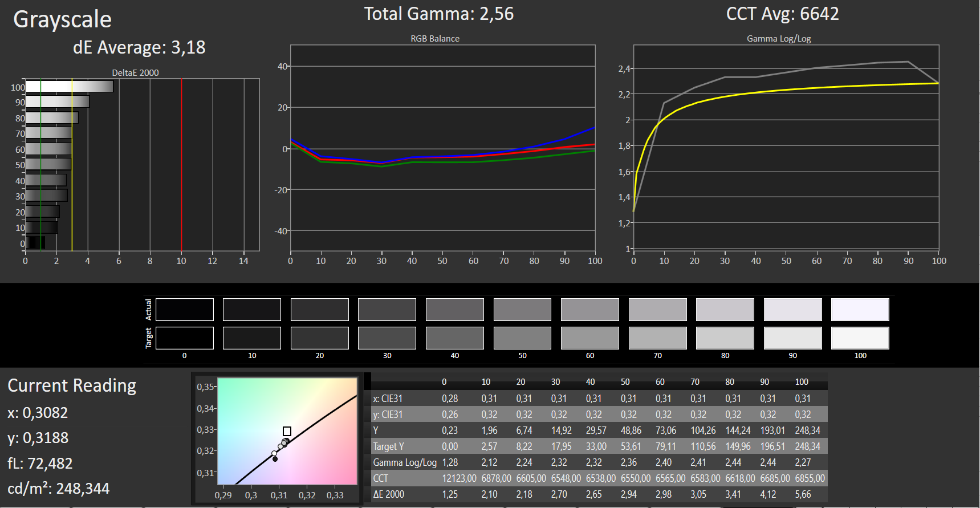980x508 pixels.
Task: Click the Actual swatch for 50 percent gray
Action: pyautogui.click(x=522, y=310)
